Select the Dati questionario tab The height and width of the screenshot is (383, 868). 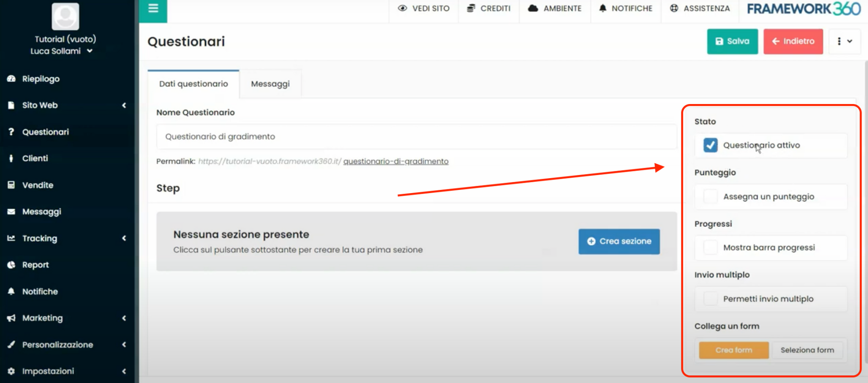pos(193,84)
